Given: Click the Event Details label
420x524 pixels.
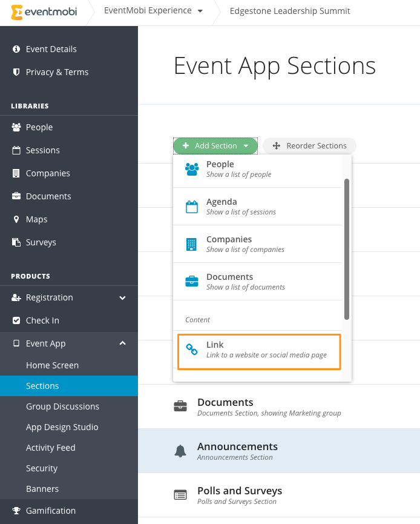Looking at the screenshot, I should pyautogui.click(x=51, y=49).
